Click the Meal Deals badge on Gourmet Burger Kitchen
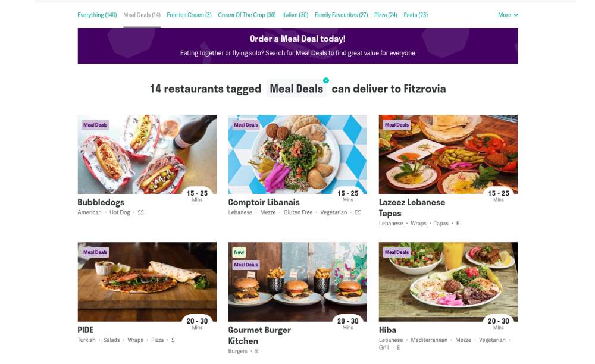This screenshot has height=364, width=595. (x=246, y=264)
